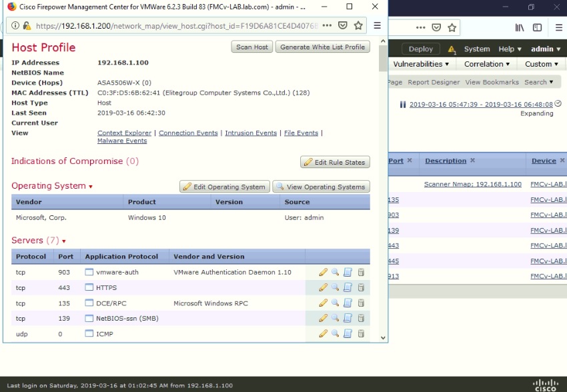Collapse the Servers section arrow
This screenshot has width=567, height=392.
click(x=63, y=241)
